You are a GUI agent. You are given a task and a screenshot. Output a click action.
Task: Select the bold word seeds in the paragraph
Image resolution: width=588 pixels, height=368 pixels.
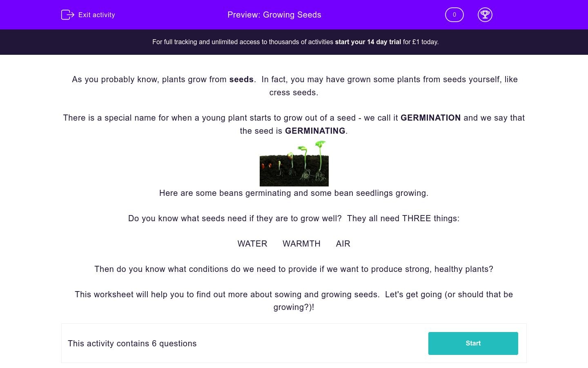[241, 79]
